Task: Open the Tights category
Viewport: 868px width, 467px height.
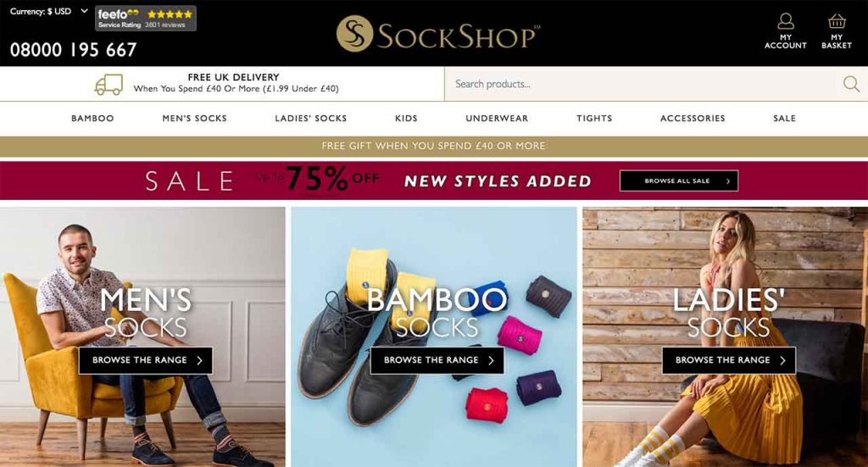Action: [594, 119]
